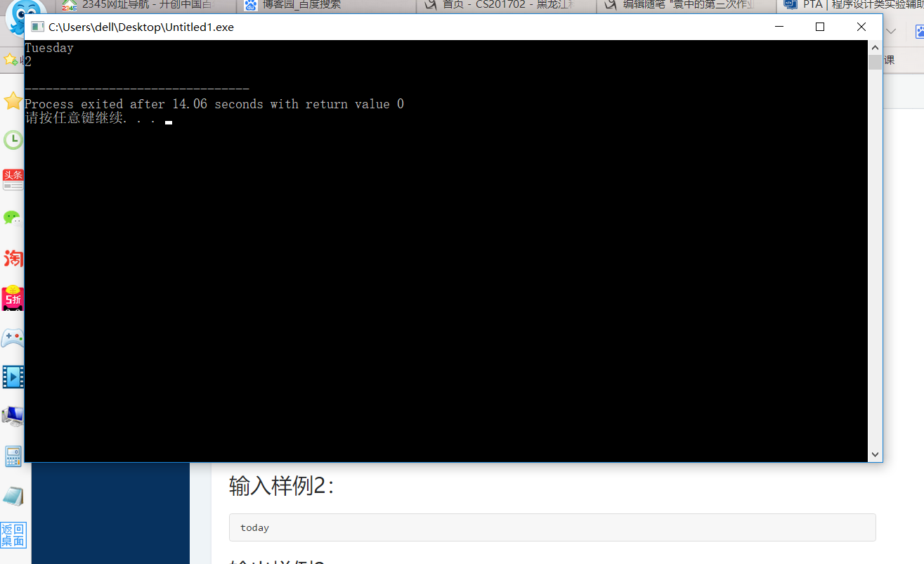Open the favorites star in browser sidebar
924x564 pixels.
point(13,101)
